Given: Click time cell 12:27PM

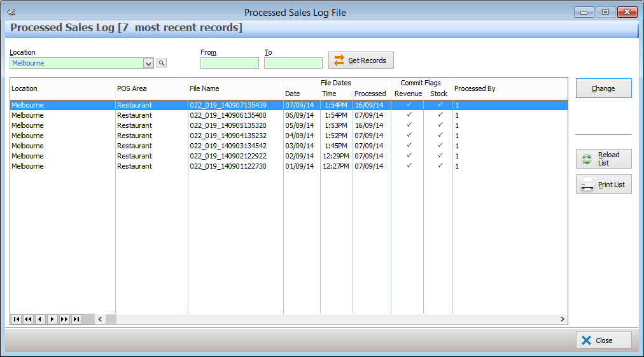Looking at the screenshot, I should click(336, 166).
